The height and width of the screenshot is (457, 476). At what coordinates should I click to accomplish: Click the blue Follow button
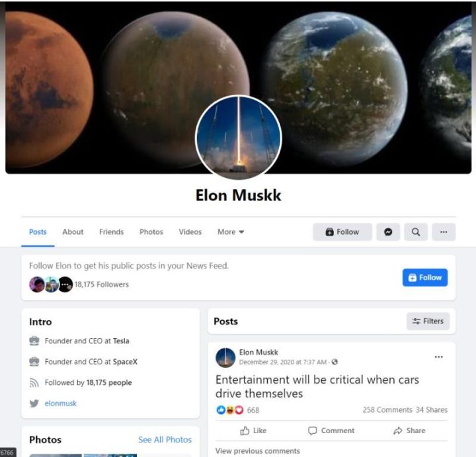(424, 277)
